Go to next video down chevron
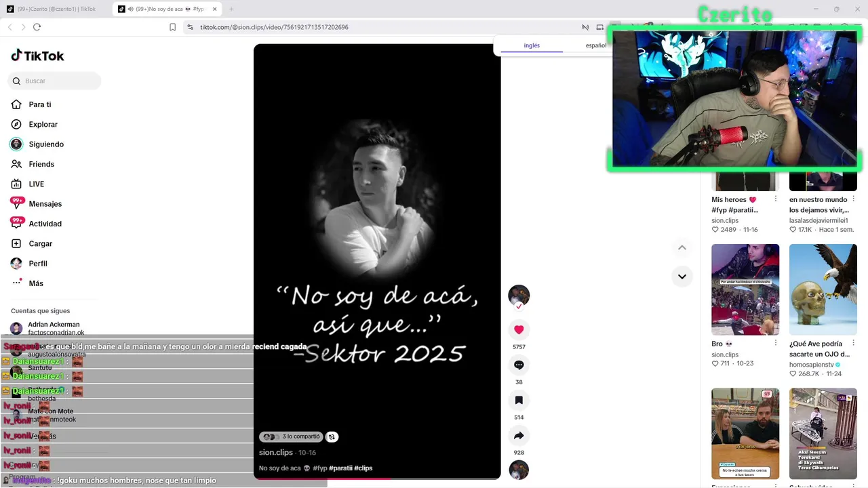The width and height of the screenshot is (868, 488). tap(682, 277)
